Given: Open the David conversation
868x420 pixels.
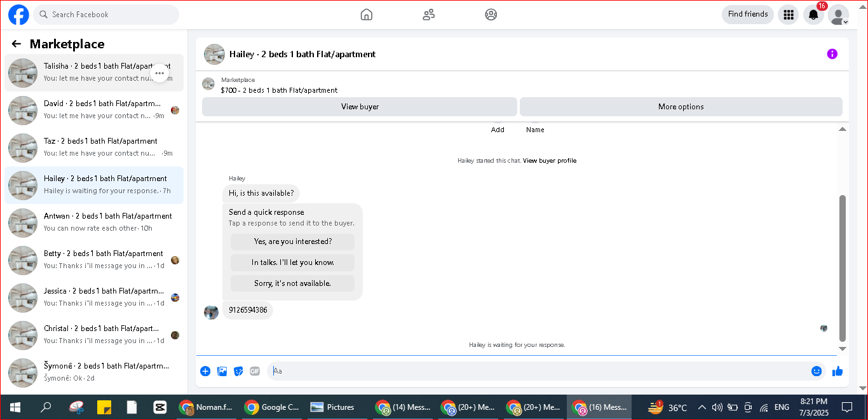Looking at the screenshot, I should coord(94,111).
